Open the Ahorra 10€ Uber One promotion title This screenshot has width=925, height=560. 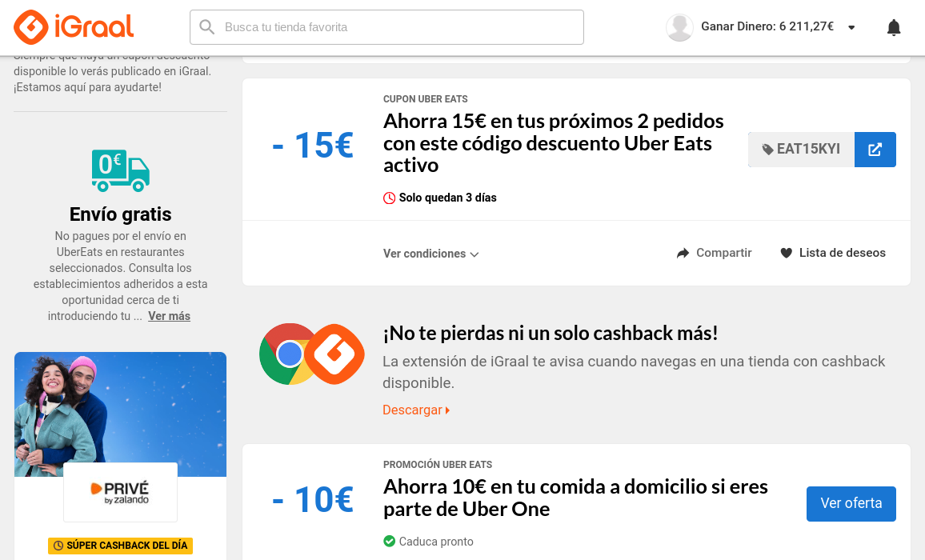[x=575, y=498]
